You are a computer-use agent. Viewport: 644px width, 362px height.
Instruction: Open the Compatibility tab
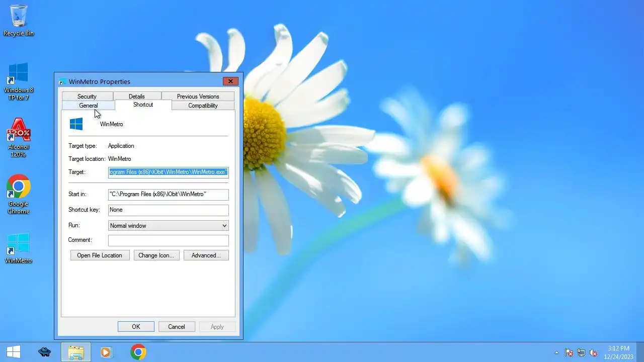coord(203,106)
